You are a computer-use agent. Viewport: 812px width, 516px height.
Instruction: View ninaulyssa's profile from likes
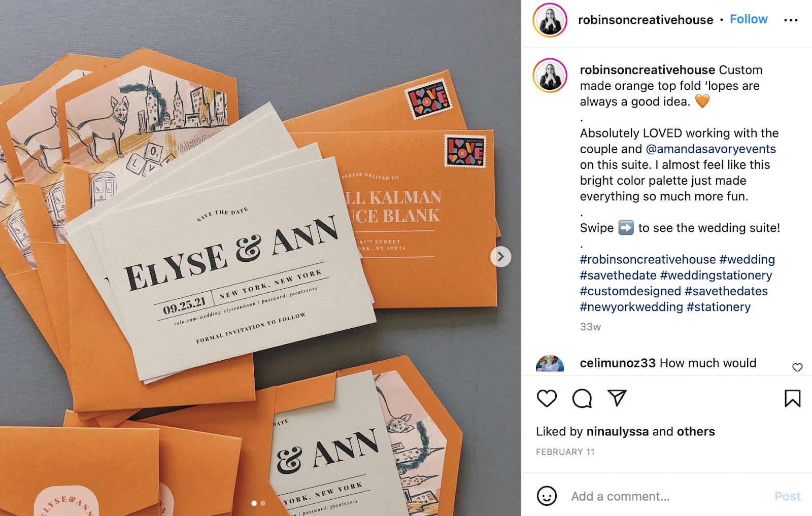(617, 431)
